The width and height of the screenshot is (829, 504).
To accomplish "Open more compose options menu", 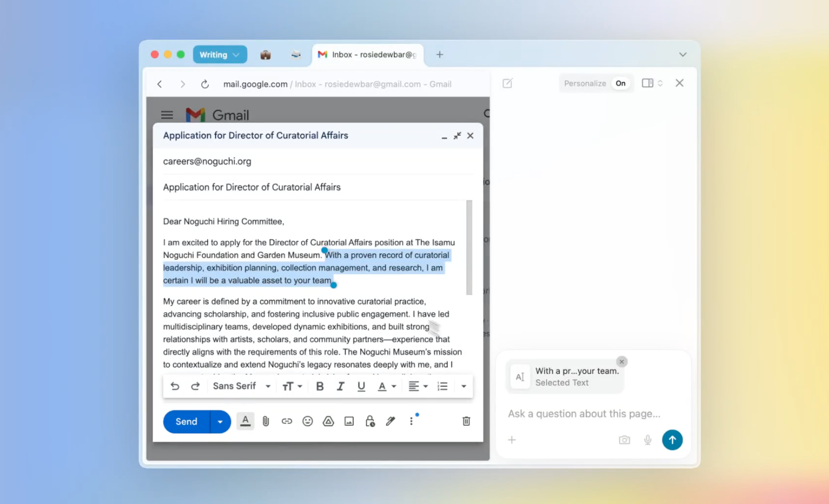I will (411, 421).
